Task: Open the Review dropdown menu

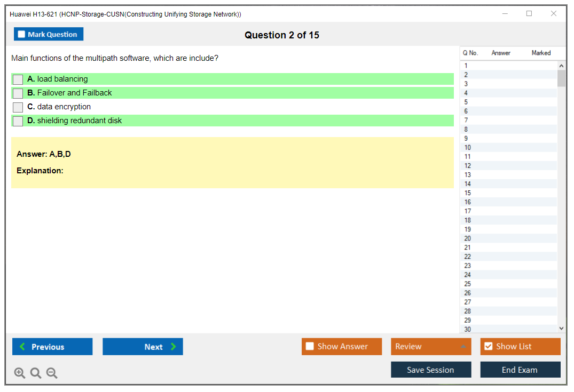Action: coord(431,347)
